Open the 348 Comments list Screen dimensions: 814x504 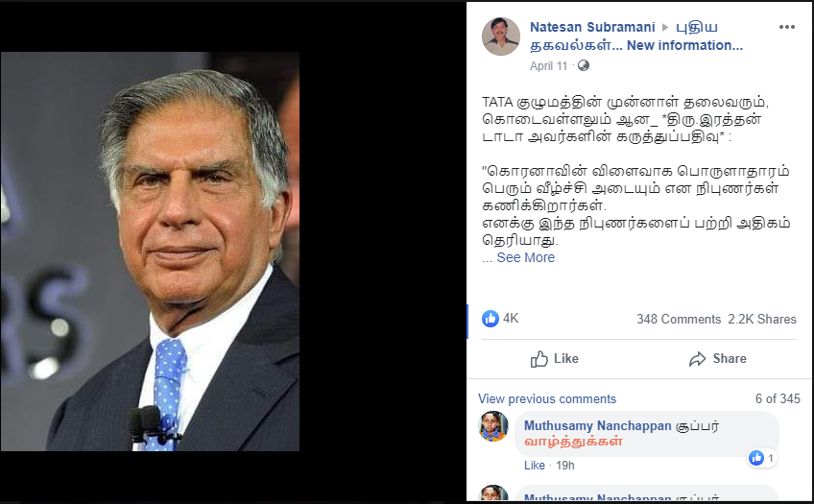pyautogui.click(x=679, y=320)
